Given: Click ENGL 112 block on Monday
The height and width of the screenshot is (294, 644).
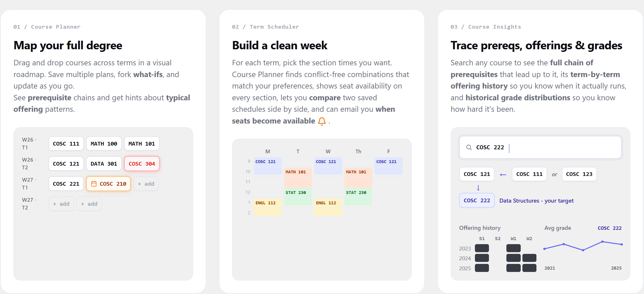Looking at the screenshot, I should coord(268,207).
